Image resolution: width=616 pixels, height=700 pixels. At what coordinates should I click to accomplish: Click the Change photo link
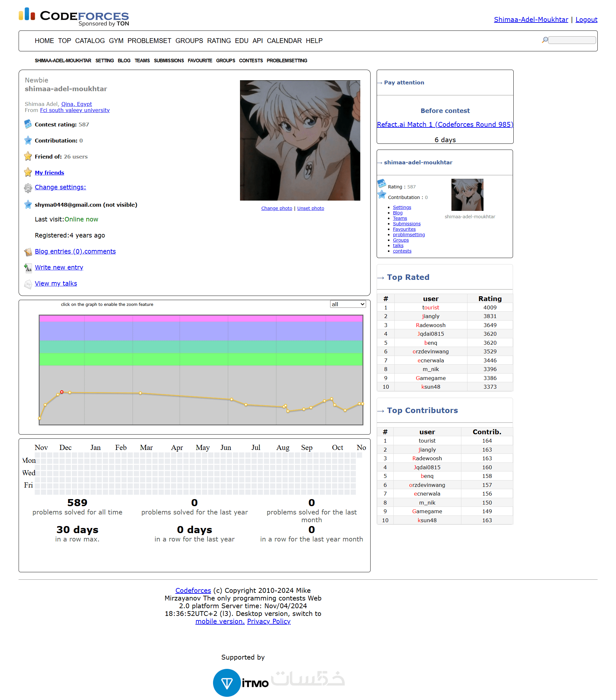(x=276, y=208)
